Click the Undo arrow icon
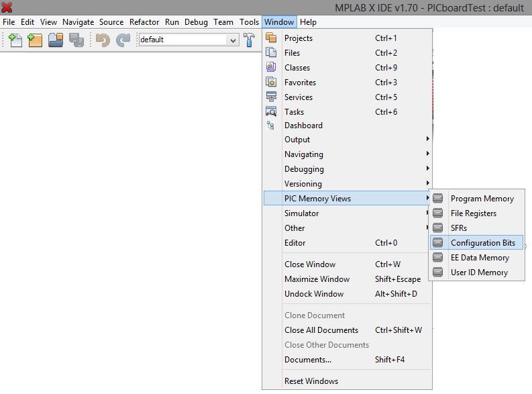 click(103, 40)
